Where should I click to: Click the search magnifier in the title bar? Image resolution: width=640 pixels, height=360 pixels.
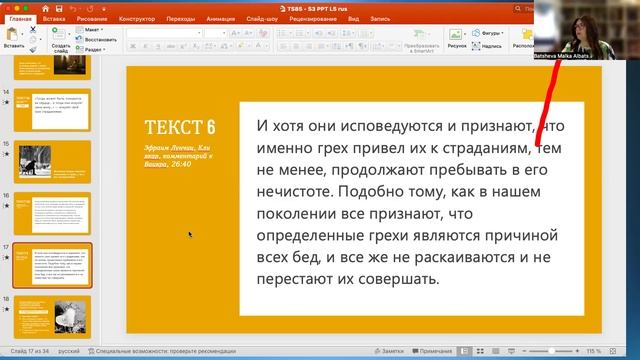tap(518, 9)
